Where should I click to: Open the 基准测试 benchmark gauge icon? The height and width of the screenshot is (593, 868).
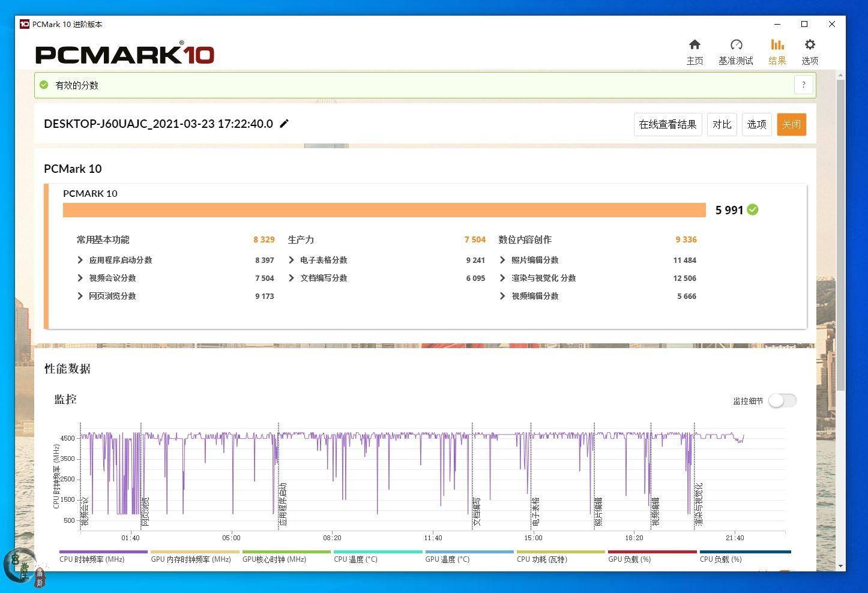736,44
